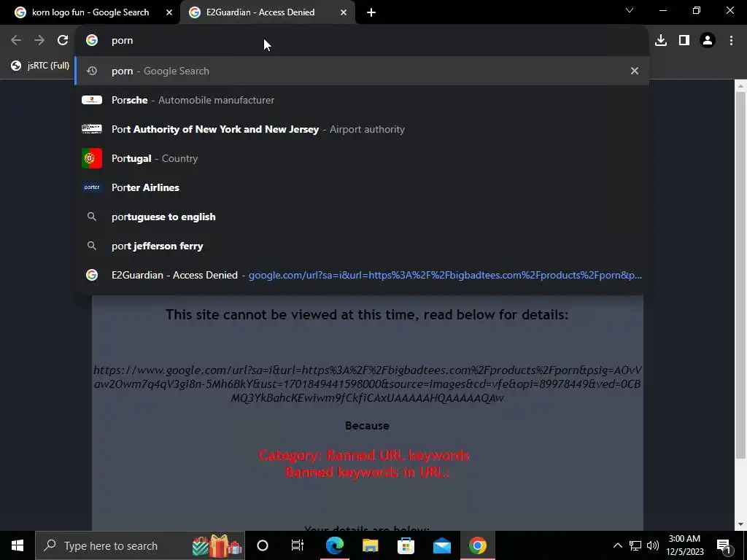Click the scrollbar up arrow
747x560 pixels.
pos(740,86)
